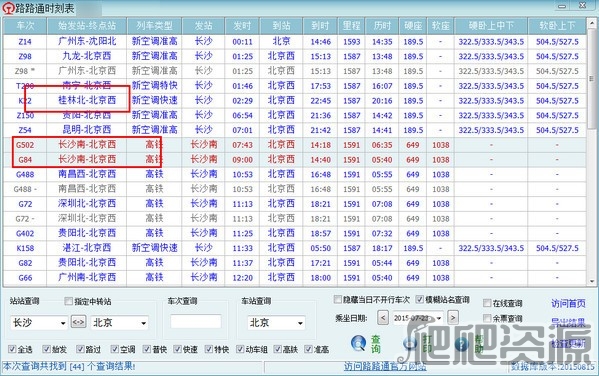Sort by the 历时 column header
Viewport: 599px width, 376px height.
(382, 26)
